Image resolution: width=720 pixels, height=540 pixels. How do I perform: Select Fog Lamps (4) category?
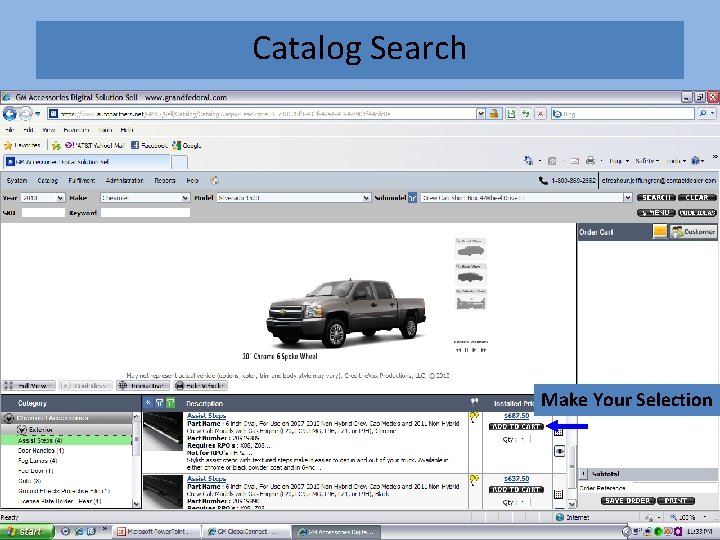pyautogui.click(x=38, y=461)
